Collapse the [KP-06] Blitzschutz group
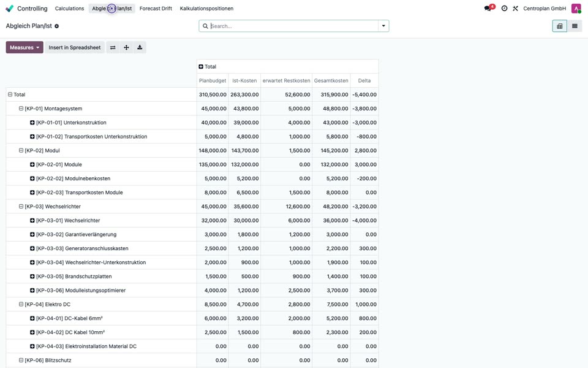Viewport: 588px width, 368px height. point(101,360)
